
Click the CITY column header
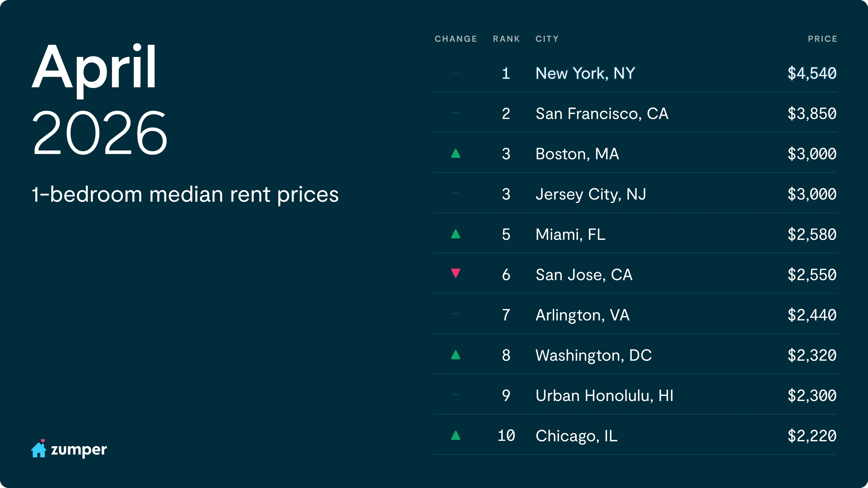click(547, 39)
